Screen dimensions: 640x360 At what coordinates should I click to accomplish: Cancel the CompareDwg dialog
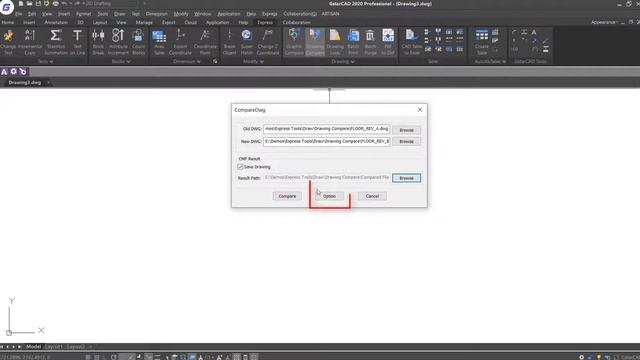pos(372,196)
